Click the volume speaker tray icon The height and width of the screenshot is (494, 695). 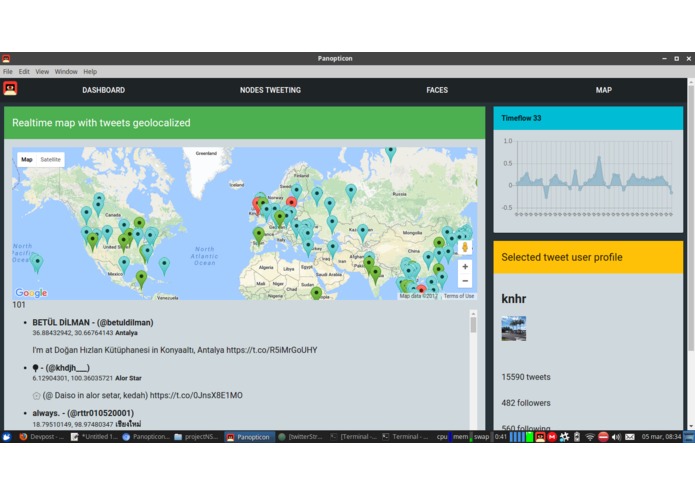[616, 437]
